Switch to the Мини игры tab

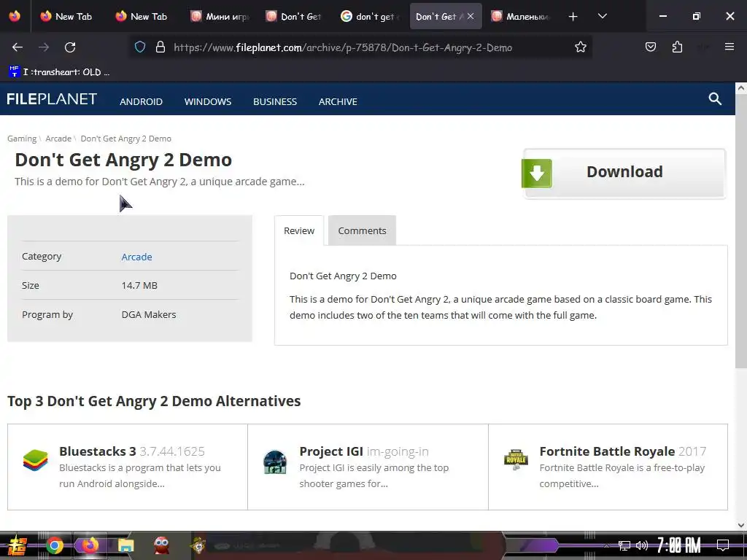219,16
